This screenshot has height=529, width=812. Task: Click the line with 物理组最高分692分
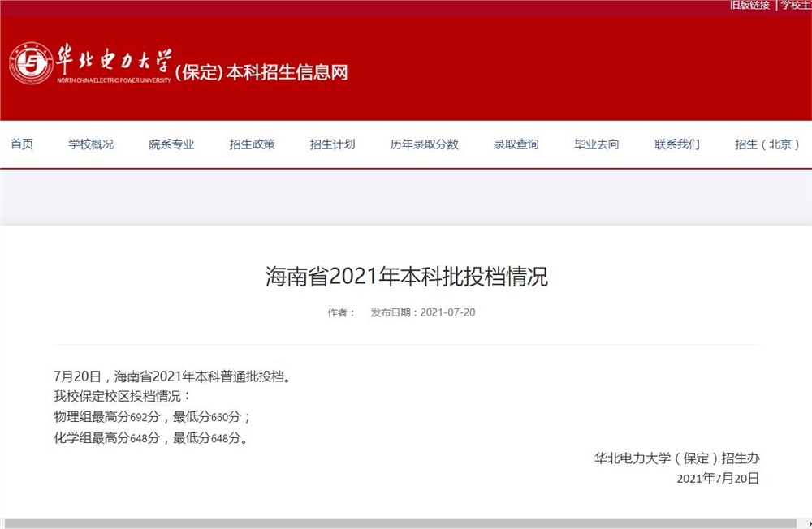153,417
